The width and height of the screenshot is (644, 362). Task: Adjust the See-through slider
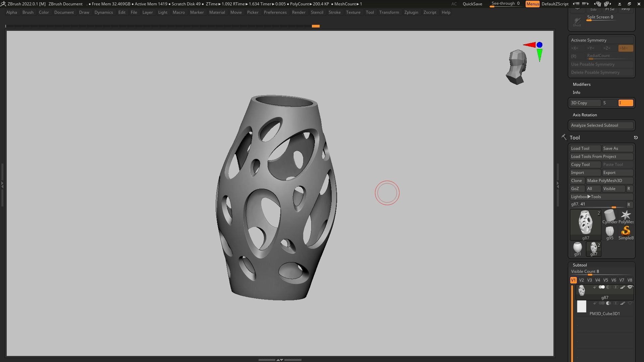tap(506, 4)
